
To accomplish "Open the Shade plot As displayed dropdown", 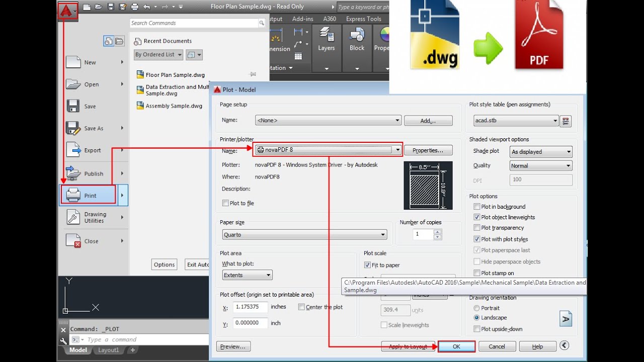I will point(541,152).
